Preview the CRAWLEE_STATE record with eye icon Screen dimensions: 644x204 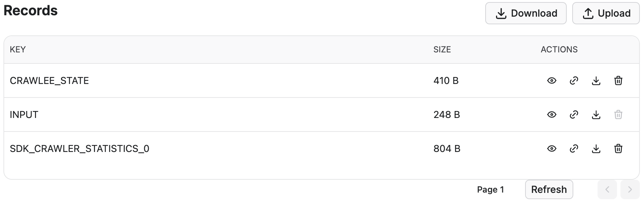tap(551, 81)
